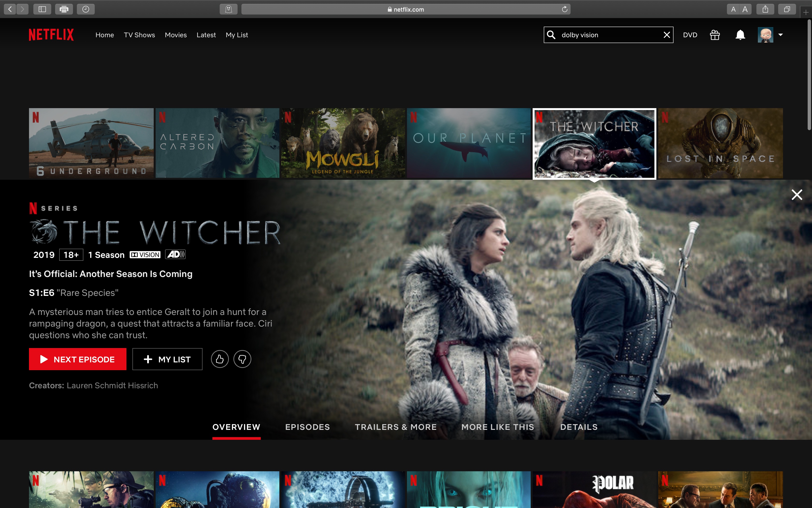The height and width of the screenshot is (508, 812).
Task: Expand the profile dropdown arrow
Action: point(780,35)
